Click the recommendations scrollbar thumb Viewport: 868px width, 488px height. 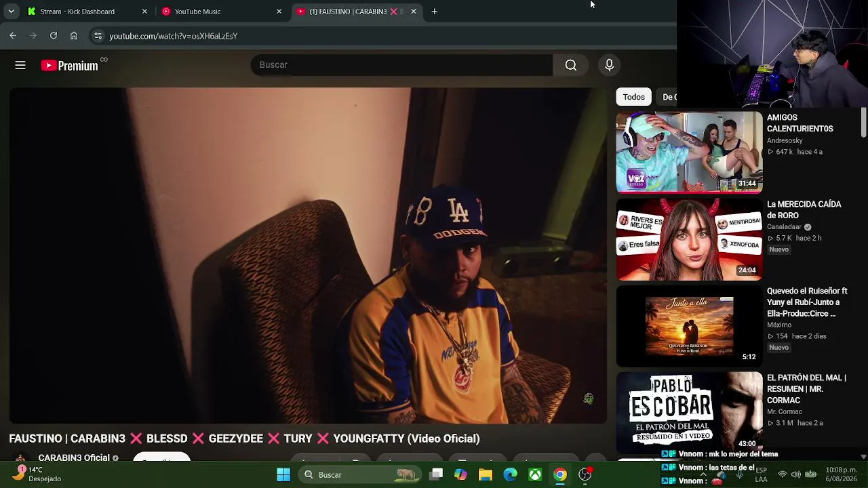point(863,122)
